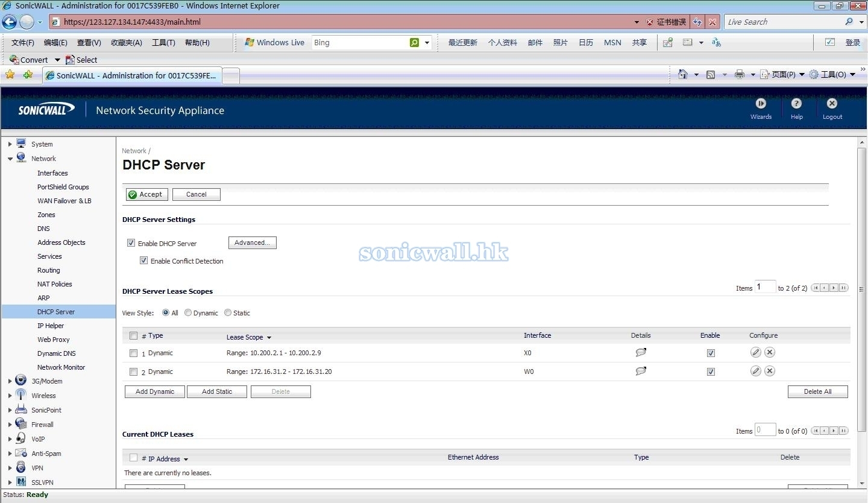Click the Live Search magnifier icon

(x=849, y=22)
